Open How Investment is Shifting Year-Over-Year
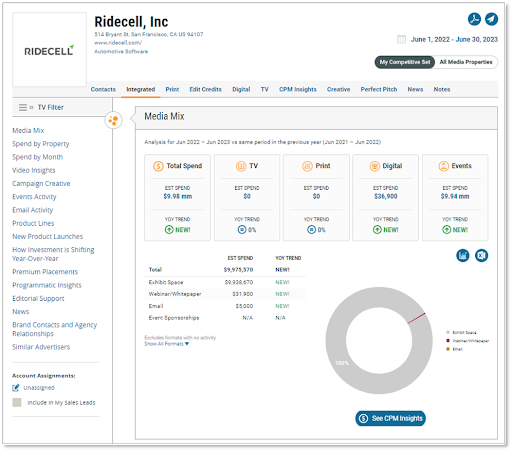512x451 pixels. 53,254
